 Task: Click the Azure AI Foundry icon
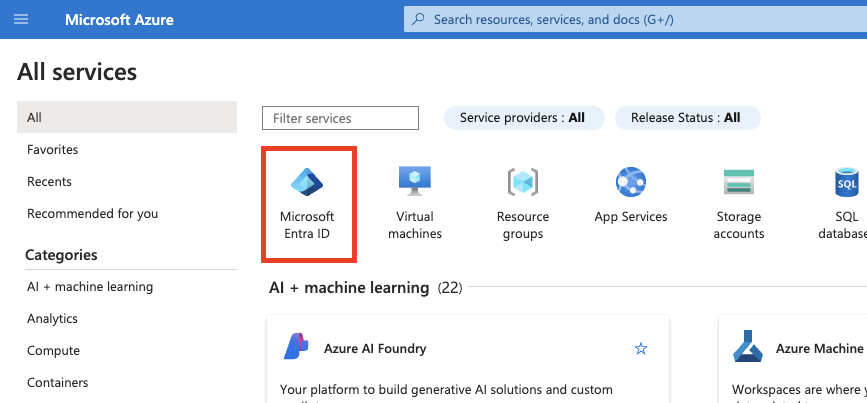(296, 347)
